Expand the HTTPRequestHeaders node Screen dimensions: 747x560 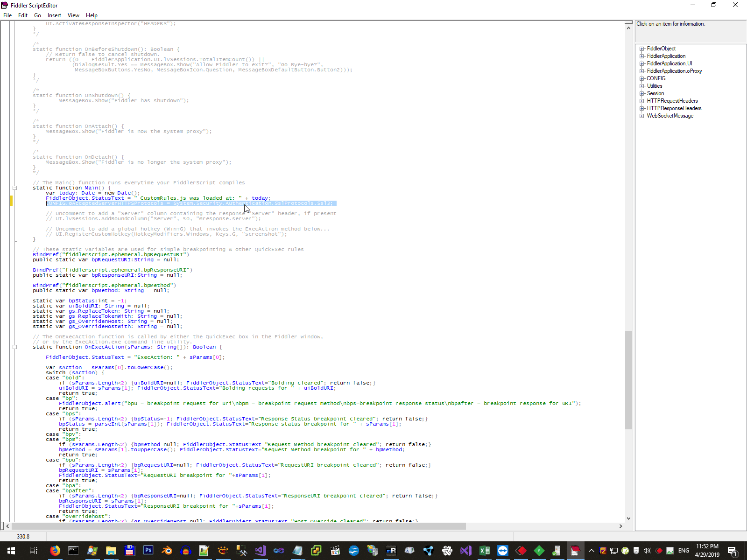(x=642, y=101)
